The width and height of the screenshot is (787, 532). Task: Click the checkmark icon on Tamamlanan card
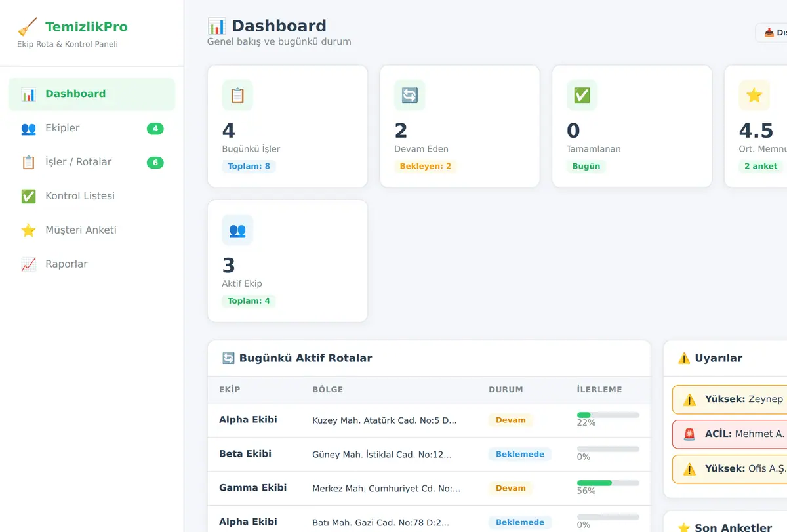click(x=582, y=95)
